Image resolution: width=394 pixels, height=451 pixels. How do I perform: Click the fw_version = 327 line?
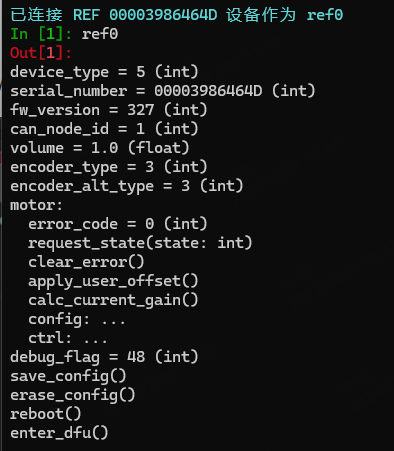click(109, 110)
